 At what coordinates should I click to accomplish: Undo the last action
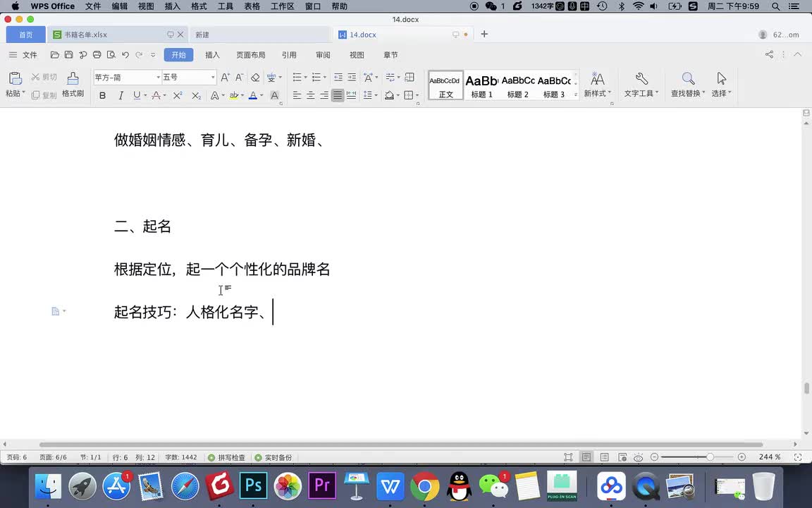(x=125, y=55)
